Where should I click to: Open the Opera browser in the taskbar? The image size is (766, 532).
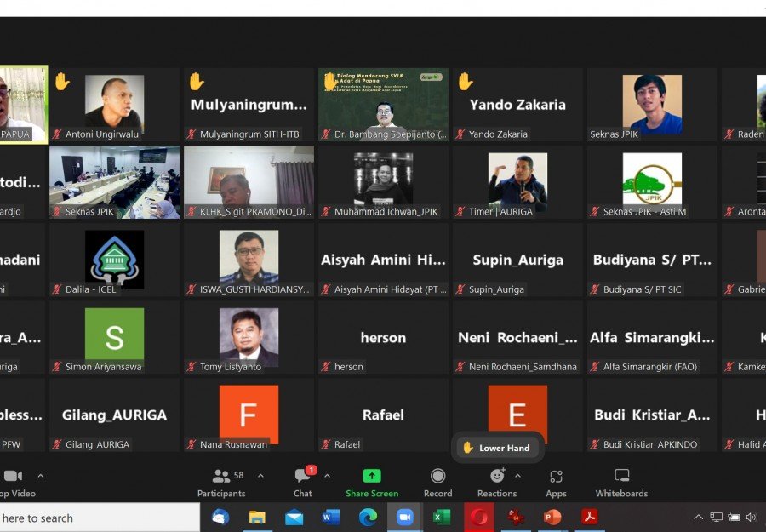click(x=479, y=518)
